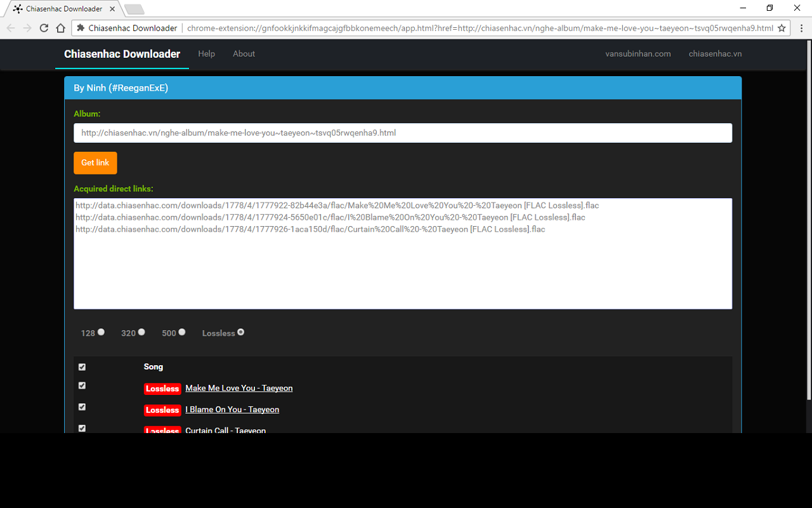Select Lossless quality radio button
The image size is (812, 508).
click(240, 332)
